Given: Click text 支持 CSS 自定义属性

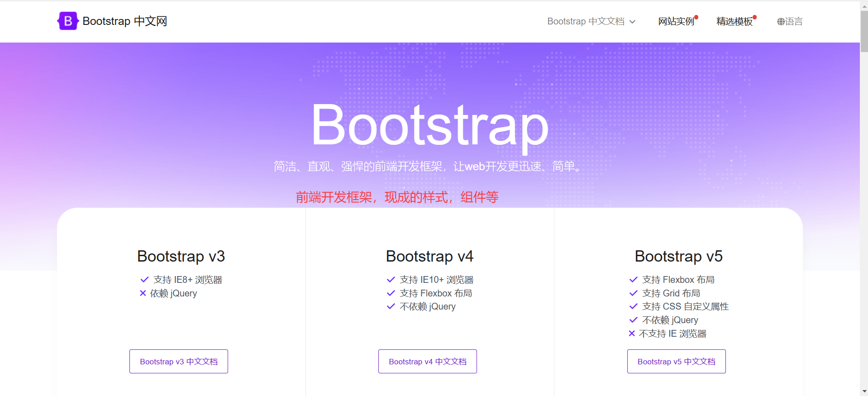Looking at the screenshot, I should tap(686, 306).
